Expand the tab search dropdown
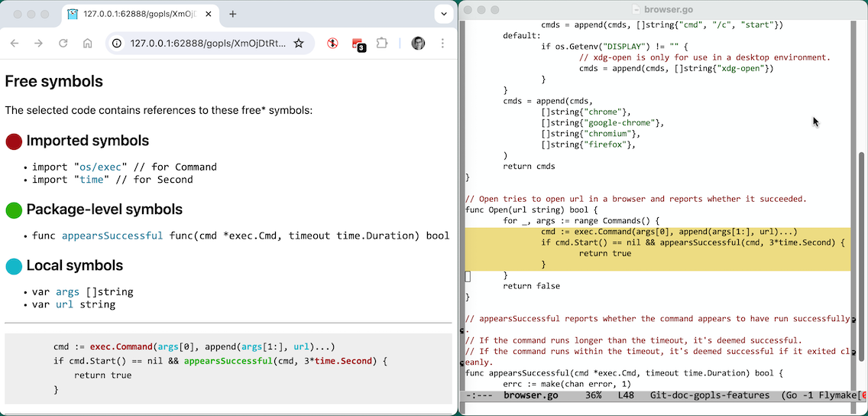 tap(443, 14)
